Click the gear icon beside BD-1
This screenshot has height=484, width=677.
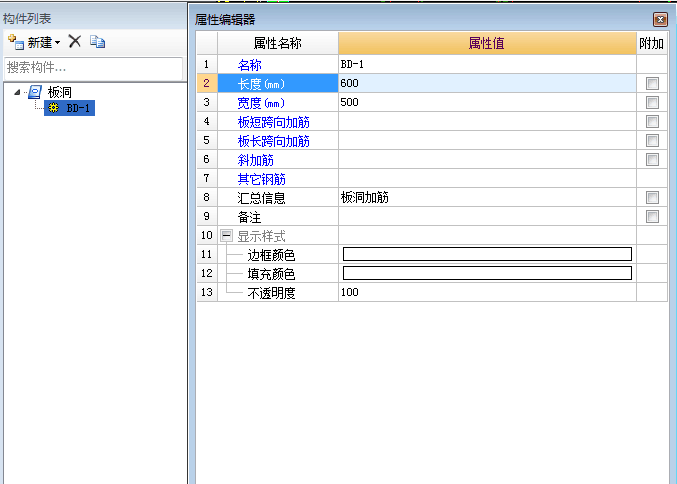tap(54, 108)
